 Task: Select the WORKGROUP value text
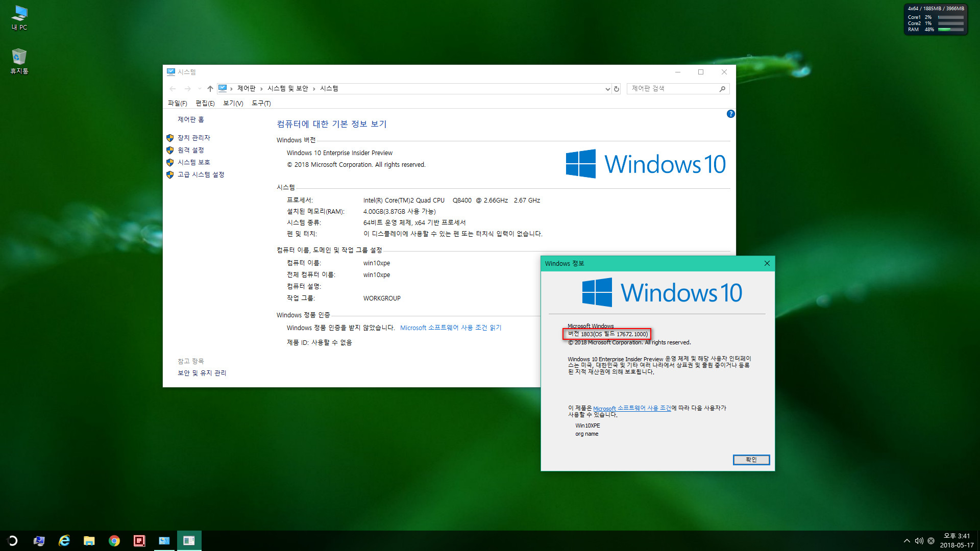pos(382,298)
